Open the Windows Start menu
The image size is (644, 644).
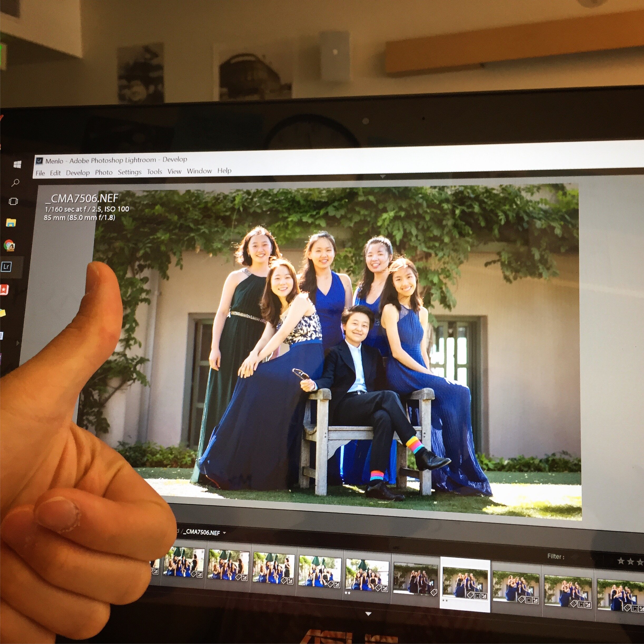(17, 164)
